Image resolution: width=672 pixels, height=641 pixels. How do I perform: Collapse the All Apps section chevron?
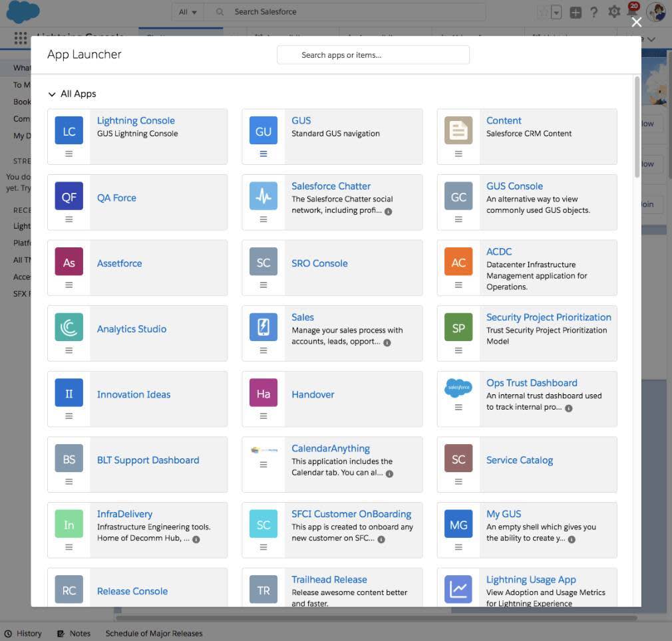[52, 94]
